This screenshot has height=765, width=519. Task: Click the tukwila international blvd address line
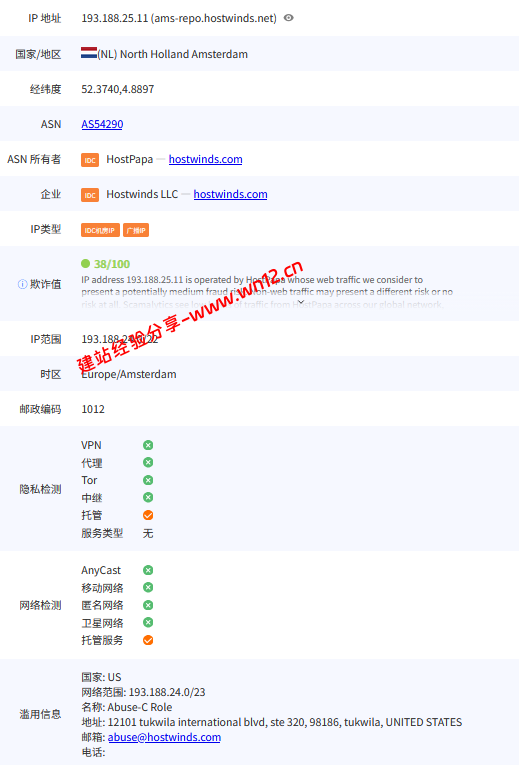(x=272, y=723)
